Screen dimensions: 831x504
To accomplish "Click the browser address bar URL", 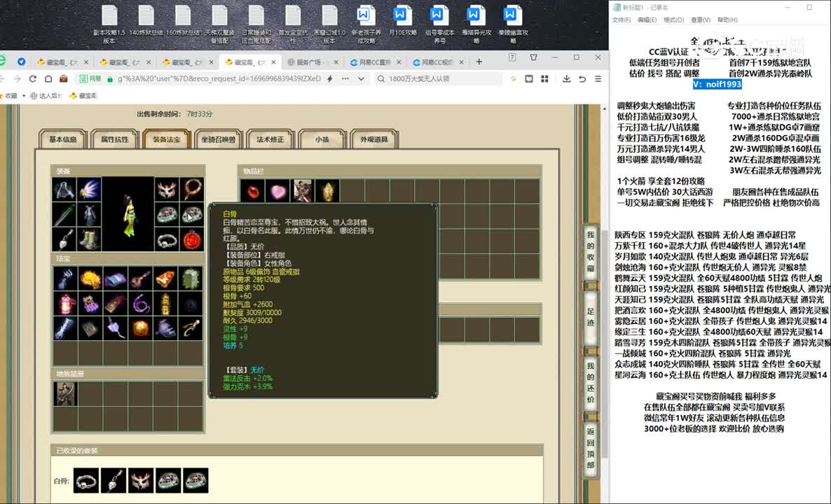I will tap(219, 79).
